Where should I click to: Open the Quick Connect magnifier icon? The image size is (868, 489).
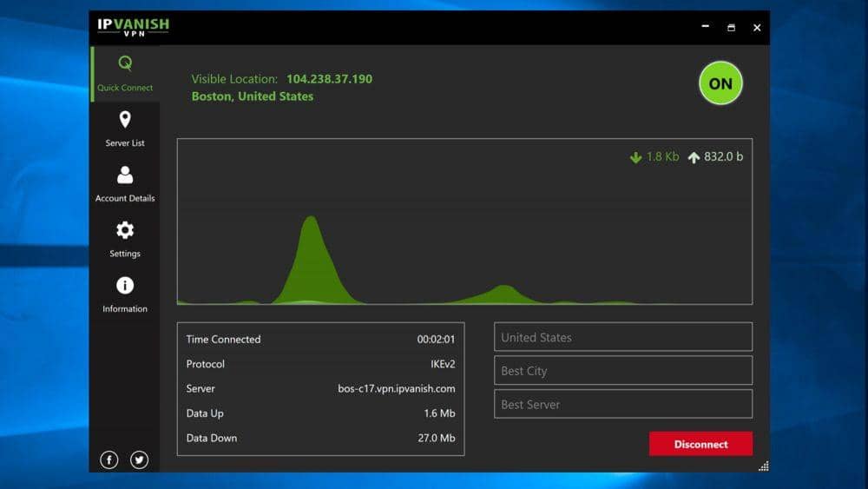coord(125,63)
